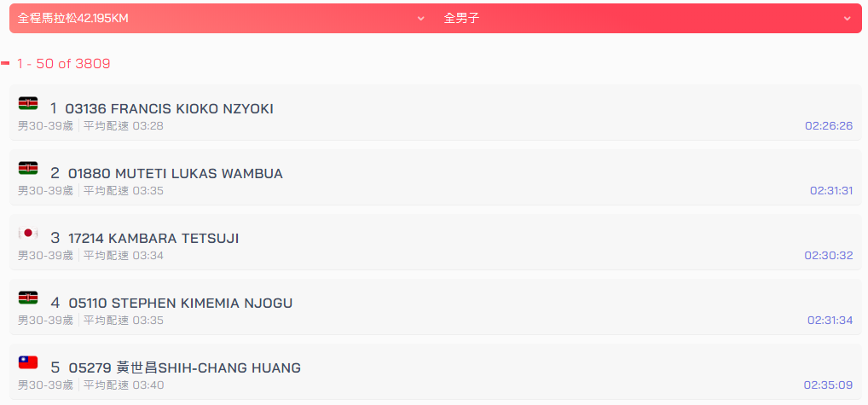Click Taiwan flag beside Shih-Chang Huang
The width and height of the screenshot is (868, 405).
click(x=27, y=362)
